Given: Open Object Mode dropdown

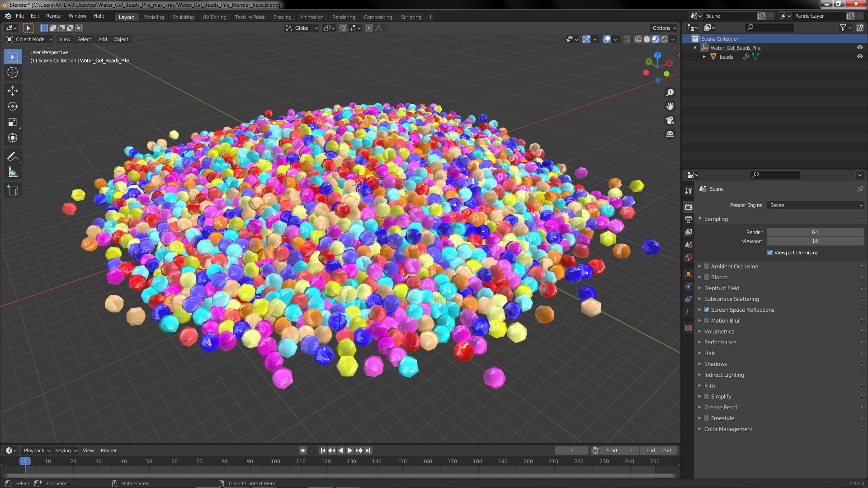Looking at the screenshot, I should (x=29, y=39).
